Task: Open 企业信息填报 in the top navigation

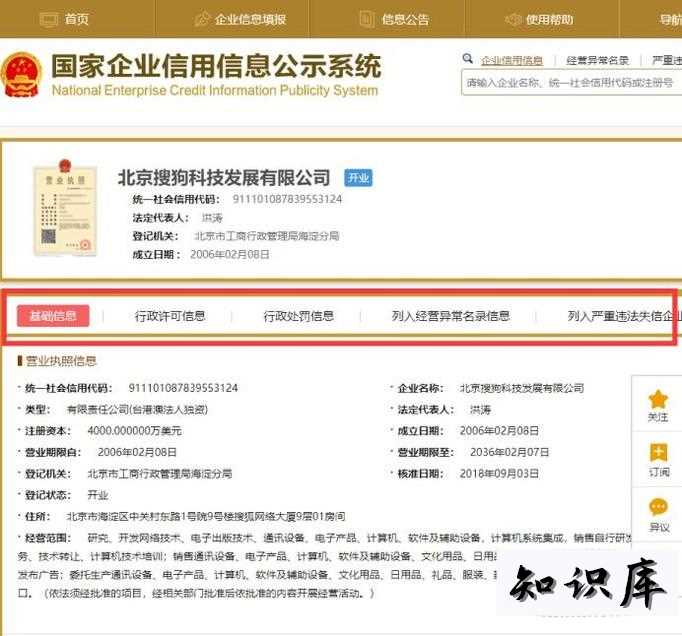Action: pos(251,19)
